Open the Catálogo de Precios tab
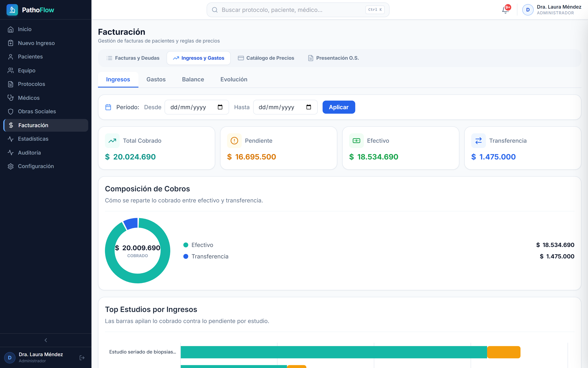 [266, 58]
